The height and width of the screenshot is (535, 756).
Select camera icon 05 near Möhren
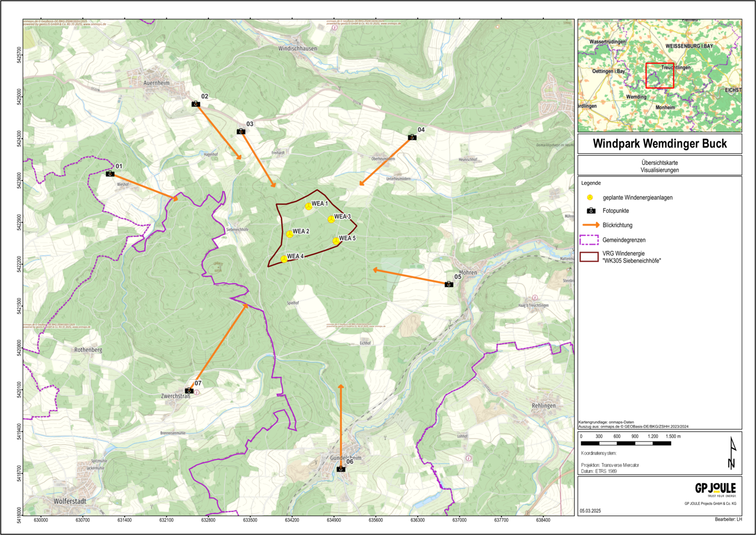[449, 284]
